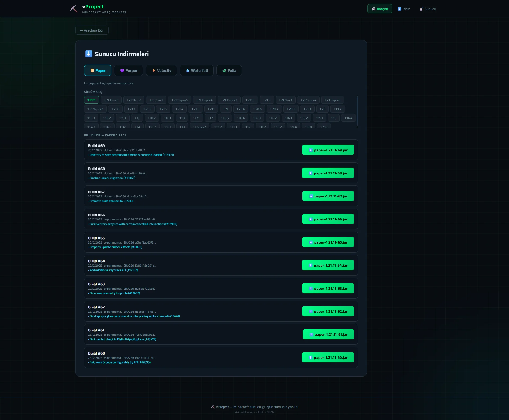
Task: Switch to the Waterfall tab
Action: tap(197, 70)
